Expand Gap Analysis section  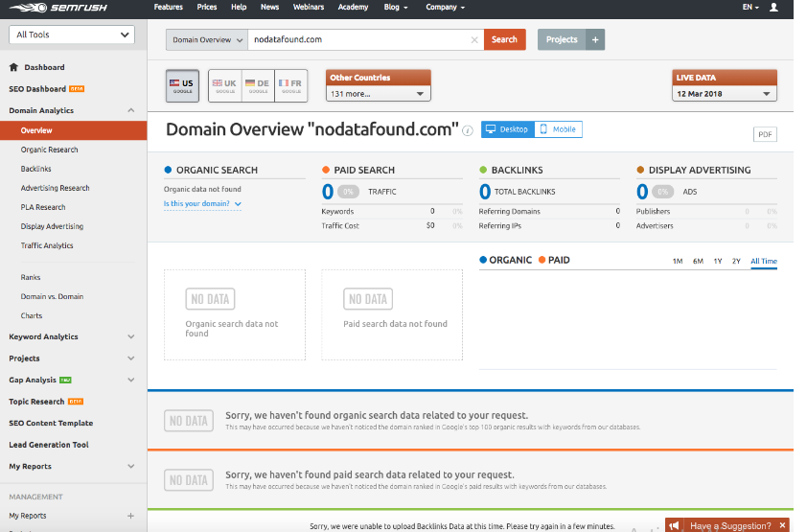tap(130, 380)
